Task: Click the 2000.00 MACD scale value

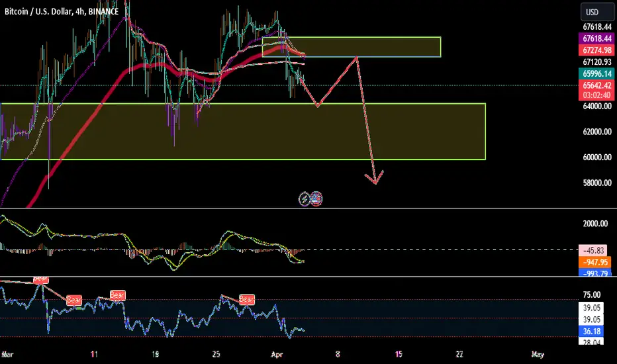Action: [595, 224]
